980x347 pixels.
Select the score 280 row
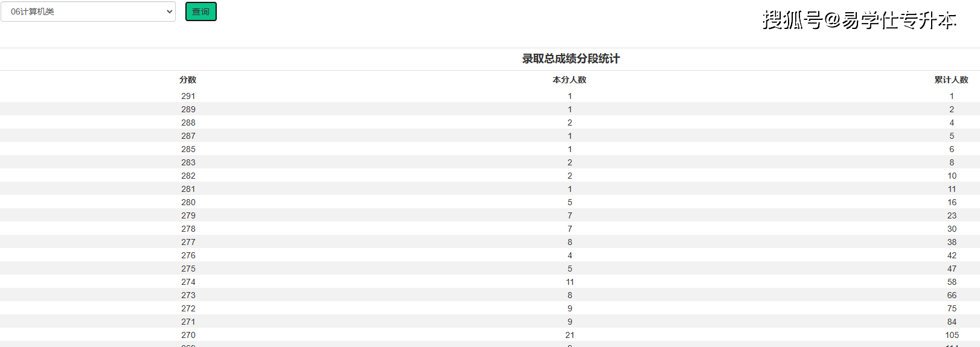pos(490,202)
